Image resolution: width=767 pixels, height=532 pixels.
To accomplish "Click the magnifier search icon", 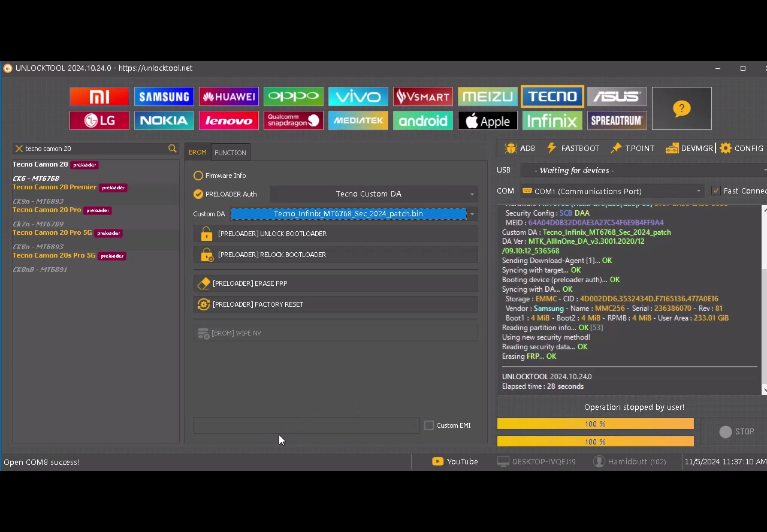I will point(173,149).
